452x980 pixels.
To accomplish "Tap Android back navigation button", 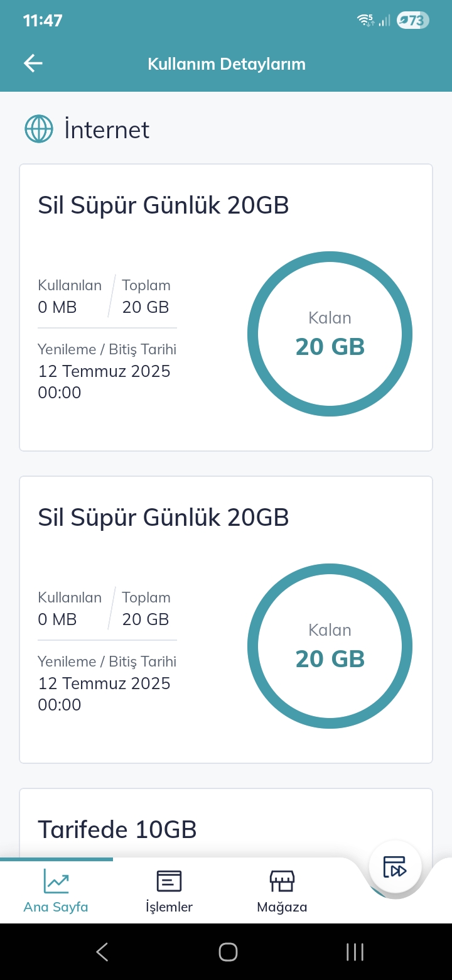I will tap(102, 952).
